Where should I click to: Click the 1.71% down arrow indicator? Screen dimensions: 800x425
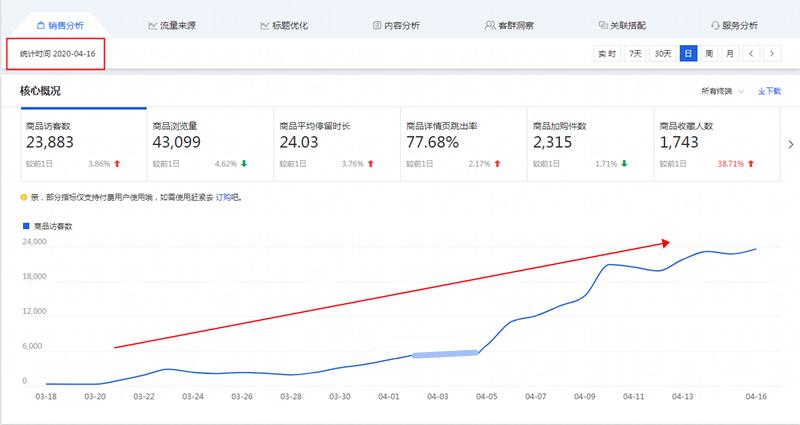click(x=624, y=164)
